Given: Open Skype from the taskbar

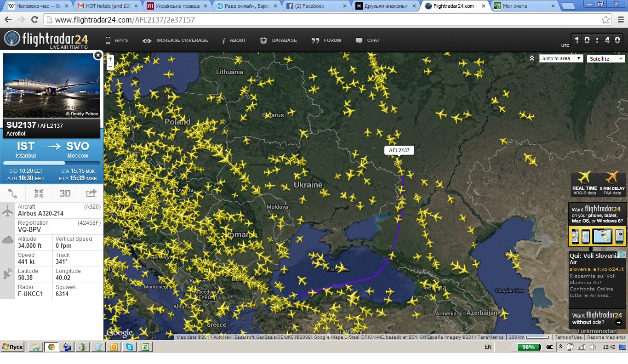Looking at the screenshot, I should click(x=130, y=347).
